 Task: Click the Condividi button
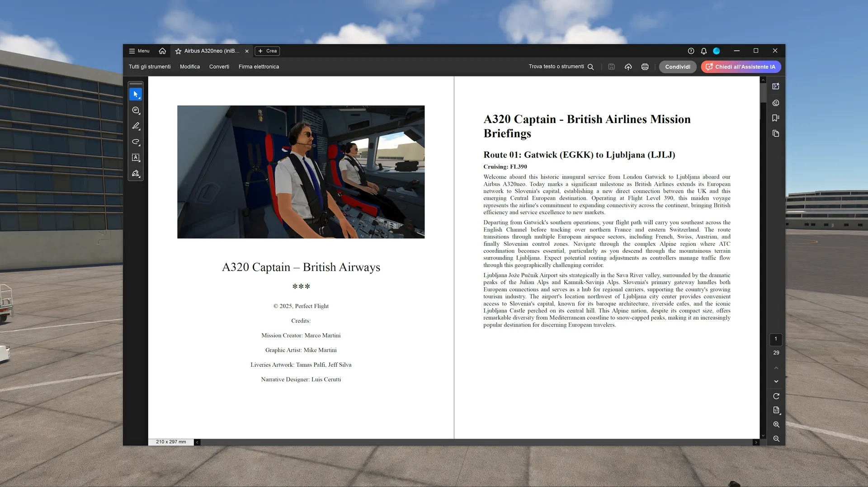(678, 67)
